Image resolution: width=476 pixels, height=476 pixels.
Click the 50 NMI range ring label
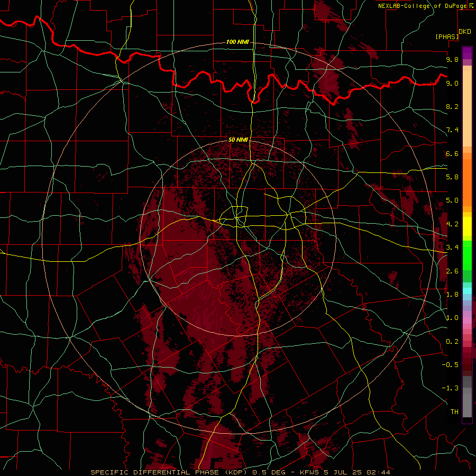click(x=238, y=140)
